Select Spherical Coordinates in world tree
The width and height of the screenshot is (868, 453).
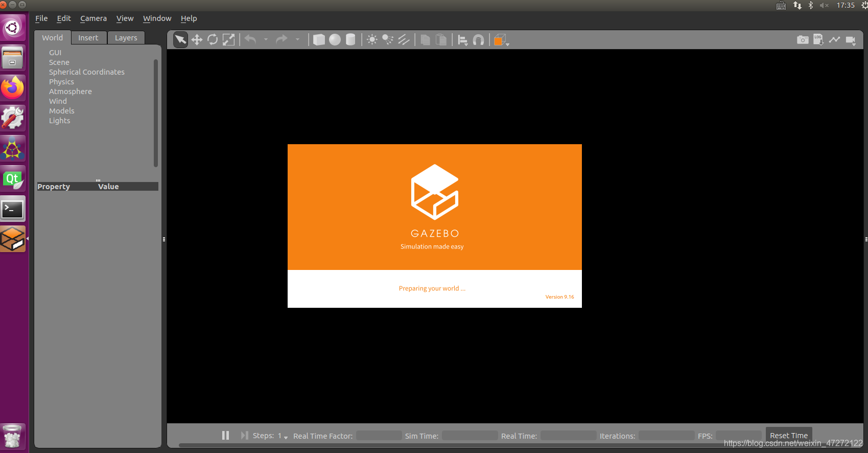pyautogui.click(x=87, y=72)
